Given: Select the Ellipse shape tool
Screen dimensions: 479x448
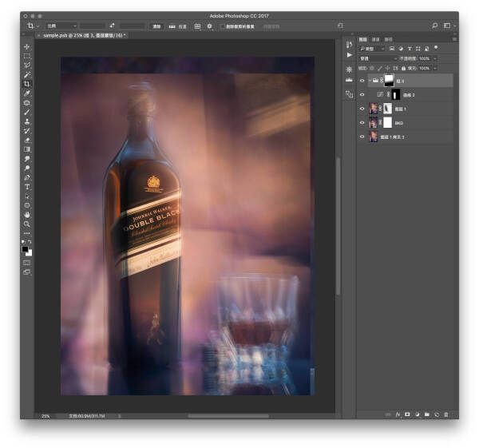Looking at the screenshot, I should (27, 205).
